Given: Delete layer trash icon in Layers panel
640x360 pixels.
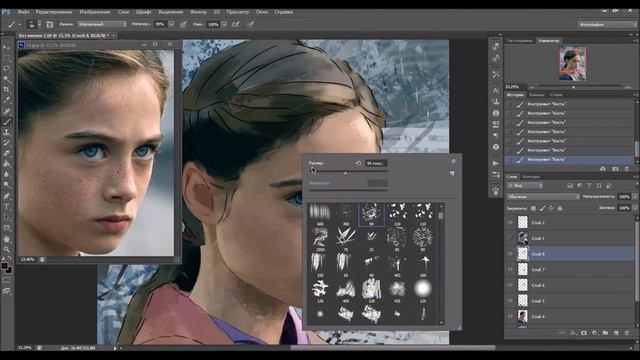Looking at the screenshot, I should coord(627,333).
